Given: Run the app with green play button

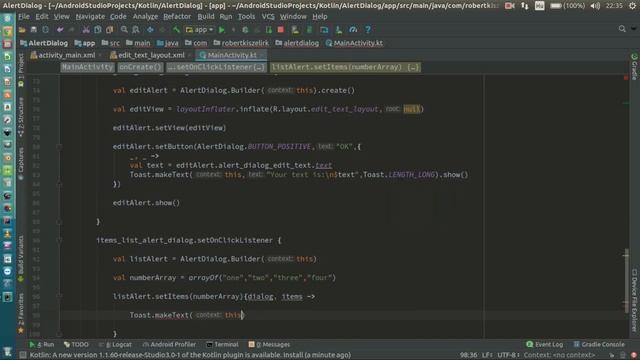Looking at the screenshot, I should click(222, 30).
